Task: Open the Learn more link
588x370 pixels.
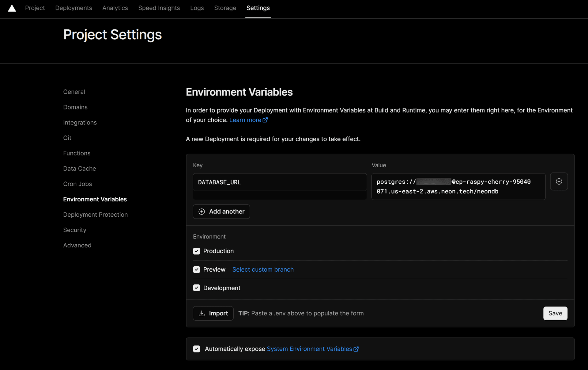Action: point(245,120)
